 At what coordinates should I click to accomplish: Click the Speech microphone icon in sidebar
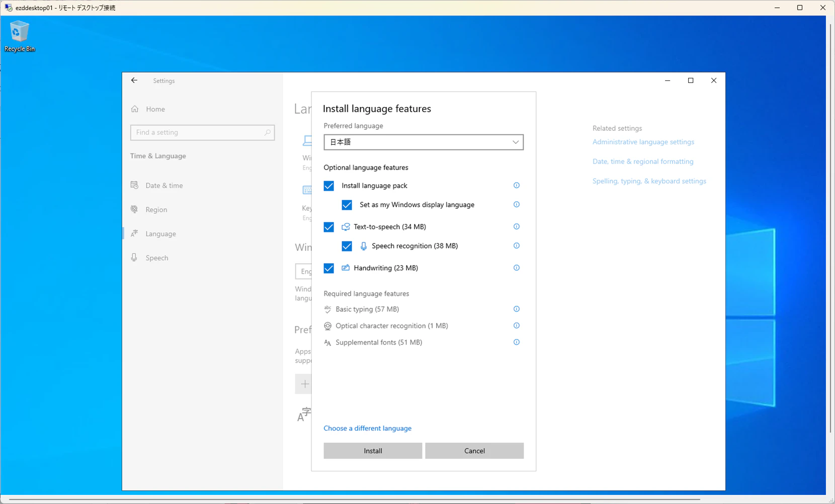click(134, 258)
